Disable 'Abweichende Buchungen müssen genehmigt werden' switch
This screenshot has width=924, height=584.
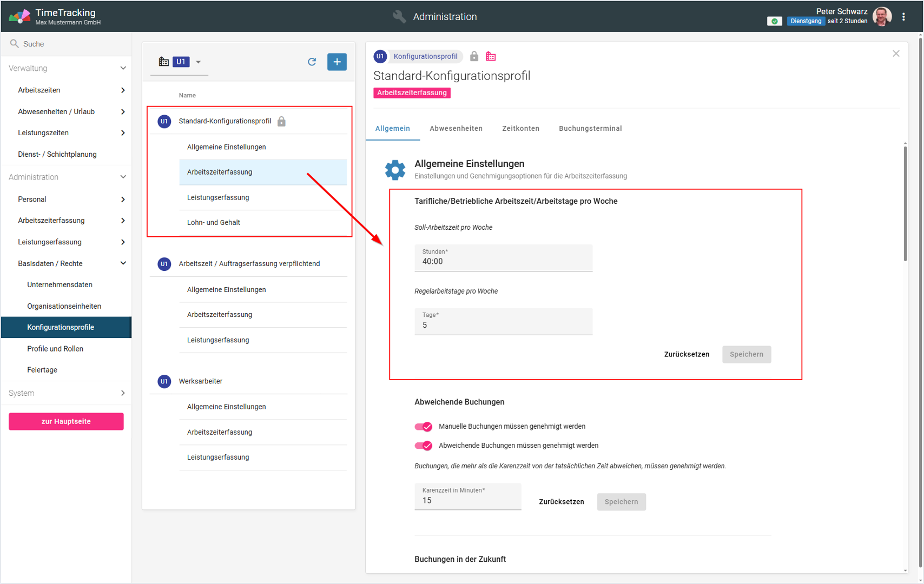[424, 446]
